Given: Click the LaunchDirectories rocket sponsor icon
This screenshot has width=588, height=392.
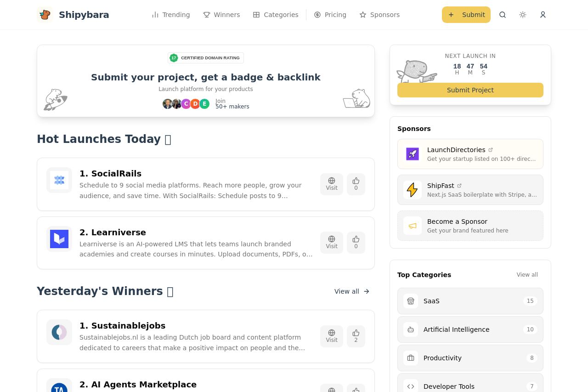Looking at the screenshot, I should [x=413, y=154].
